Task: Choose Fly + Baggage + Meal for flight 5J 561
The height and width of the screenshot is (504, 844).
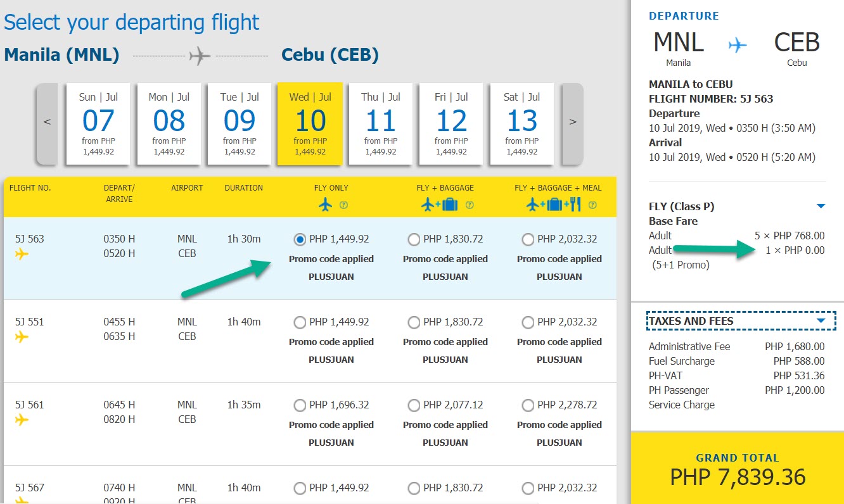Action: pyautogui.click(x=528, y=405)
